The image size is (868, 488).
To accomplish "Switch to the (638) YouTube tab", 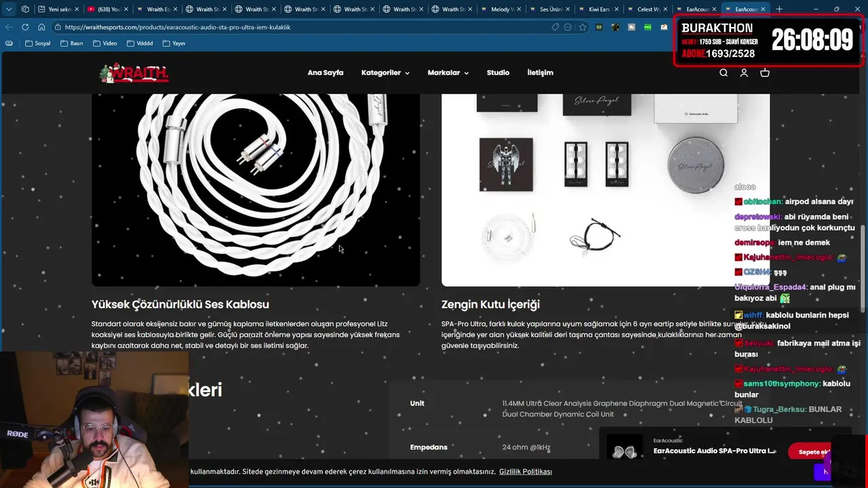I will (107, 9).
